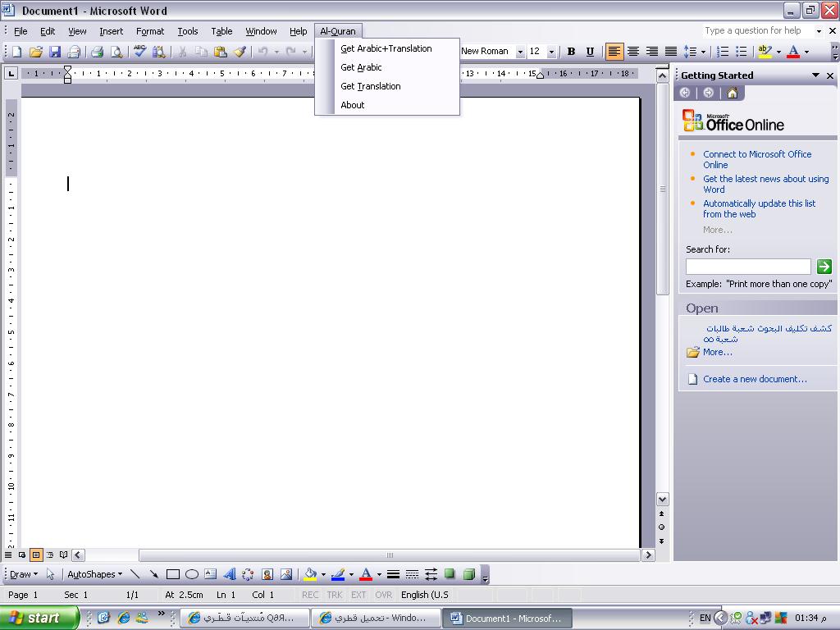Open the Tools menu

click(188, 31)
